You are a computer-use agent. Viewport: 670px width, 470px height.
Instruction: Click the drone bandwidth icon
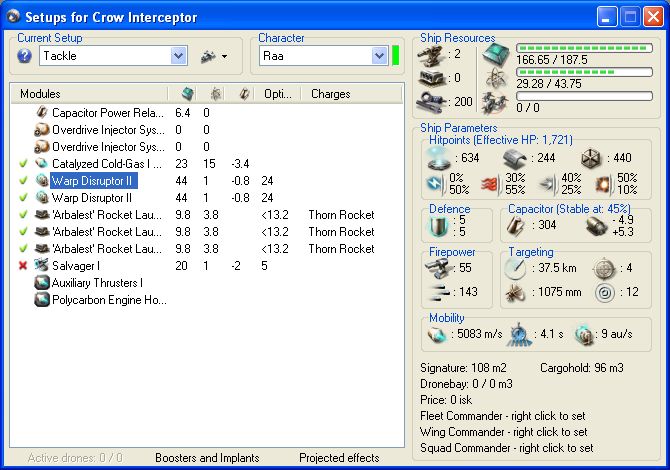pos(496,103)
